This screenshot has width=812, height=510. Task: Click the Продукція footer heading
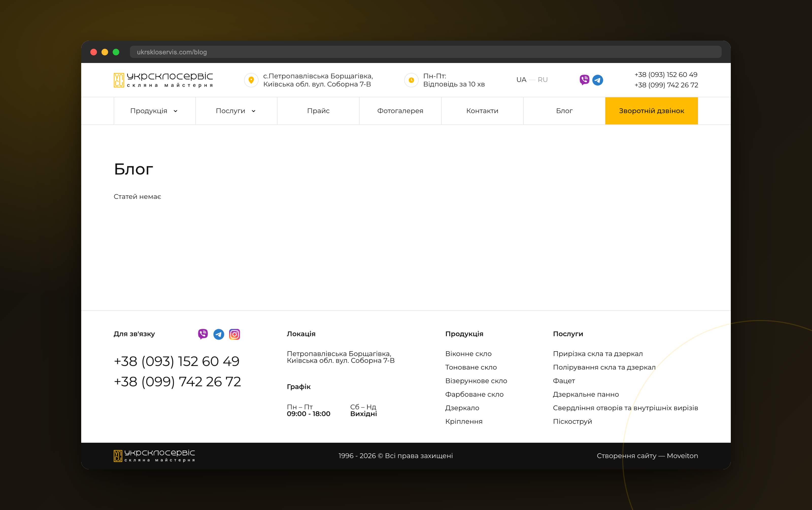pos(464,333)
